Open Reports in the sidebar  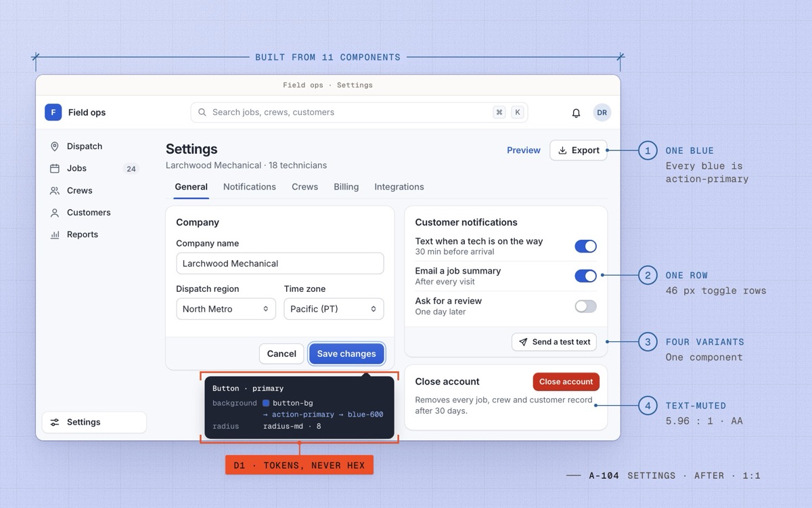click(95, 235)
